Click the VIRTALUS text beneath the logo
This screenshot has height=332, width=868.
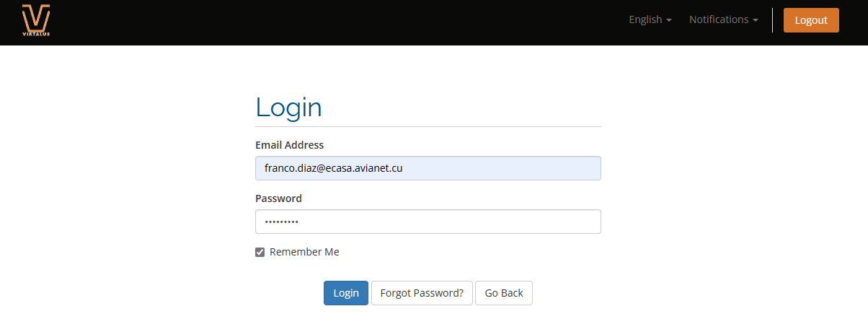(x=35, y=34)
